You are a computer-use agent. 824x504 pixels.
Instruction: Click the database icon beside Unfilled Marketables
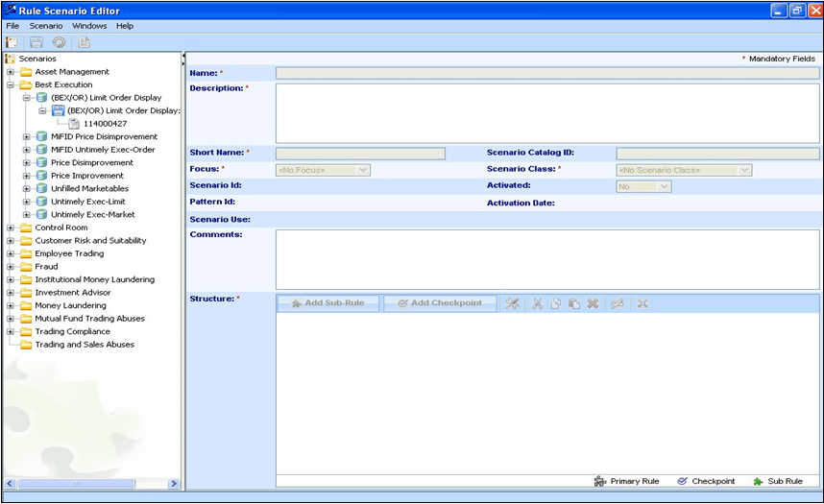tap(42, 189)
